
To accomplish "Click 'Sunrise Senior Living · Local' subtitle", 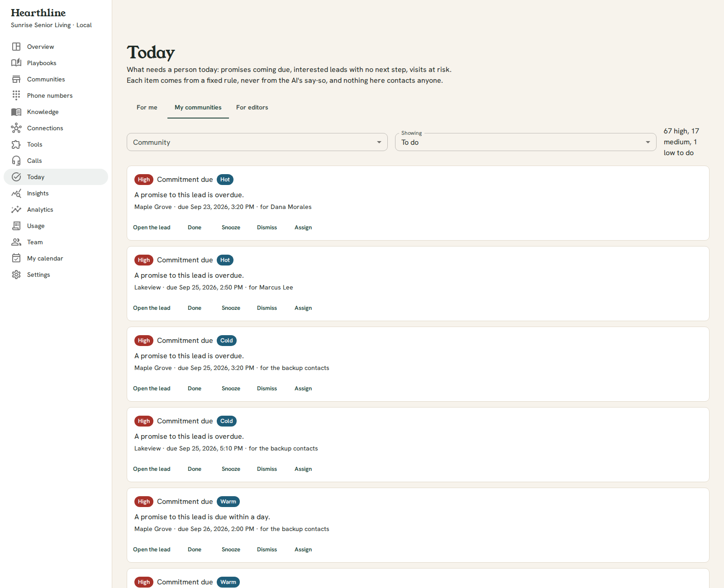I will click(x=51, y=25).
